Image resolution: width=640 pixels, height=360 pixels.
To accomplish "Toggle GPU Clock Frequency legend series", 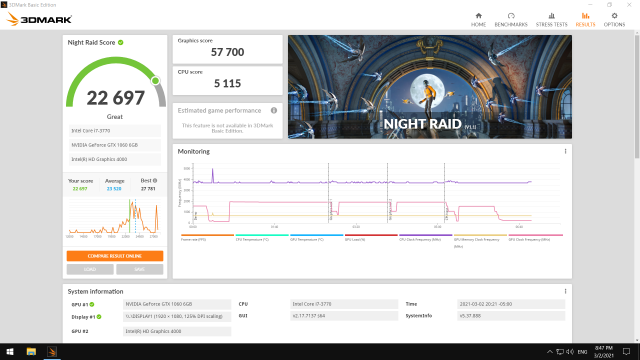I will (x=536, y=237).
